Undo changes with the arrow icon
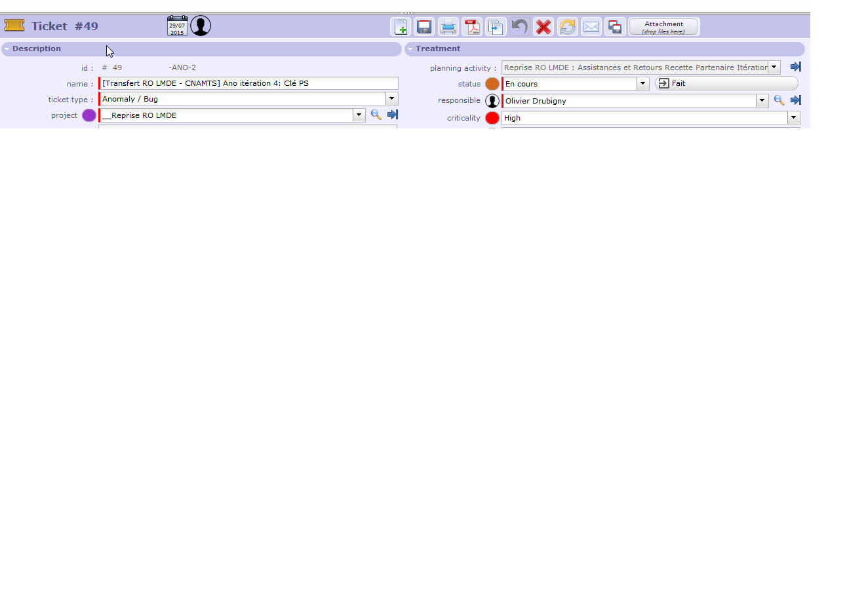Image resolution: width=847 pixels, height=616 pixels. click(519, 27)
